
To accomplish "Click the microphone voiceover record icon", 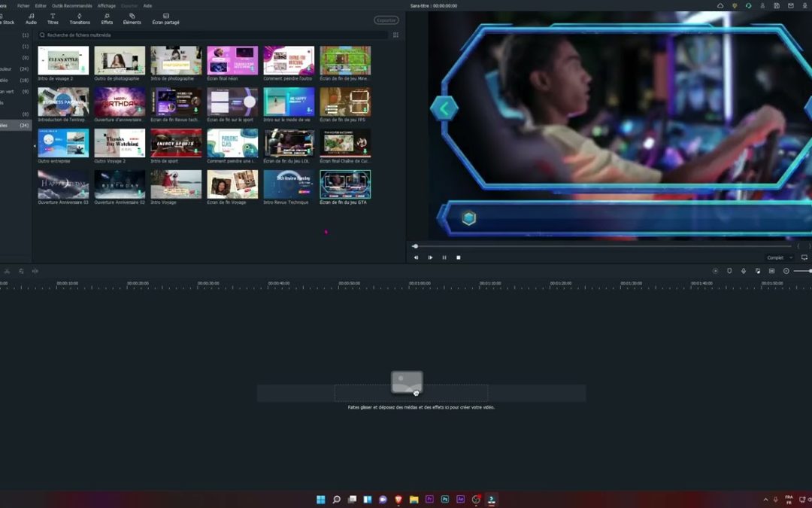I will click(744, 271).
